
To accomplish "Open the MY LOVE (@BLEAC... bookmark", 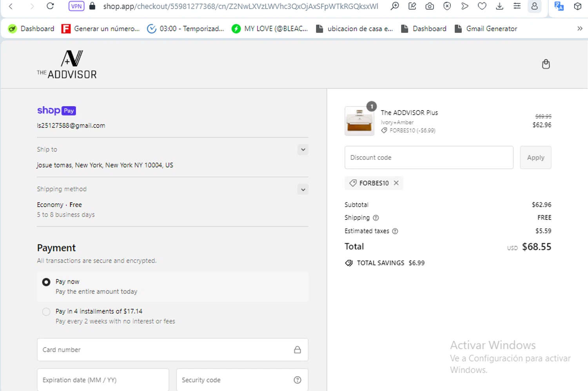I will (x=270, y=29).
